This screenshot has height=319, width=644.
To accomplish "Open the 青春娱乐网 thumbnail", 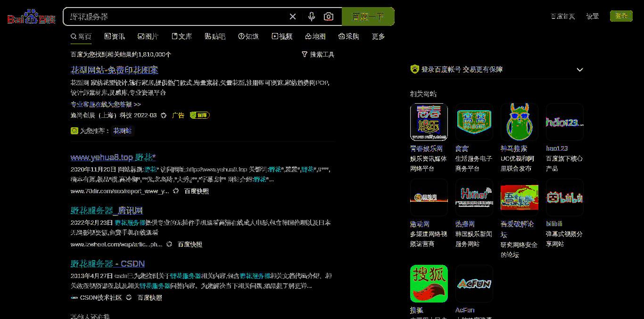I will (x=429, y=122).
